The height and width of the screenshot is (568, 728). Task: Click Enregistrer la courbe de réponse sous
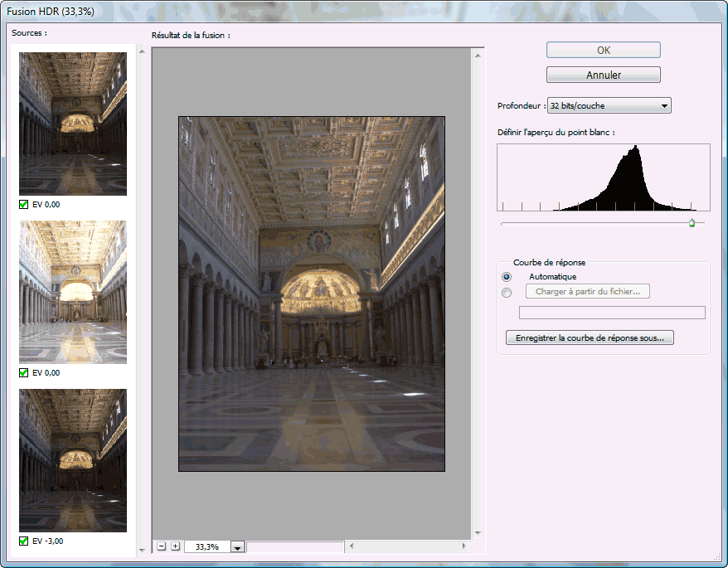click(x=590, y=337)
